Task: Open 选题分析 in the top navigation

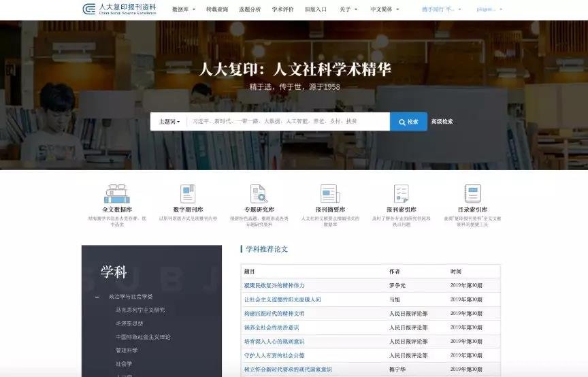Action: [x=250, y=10]
